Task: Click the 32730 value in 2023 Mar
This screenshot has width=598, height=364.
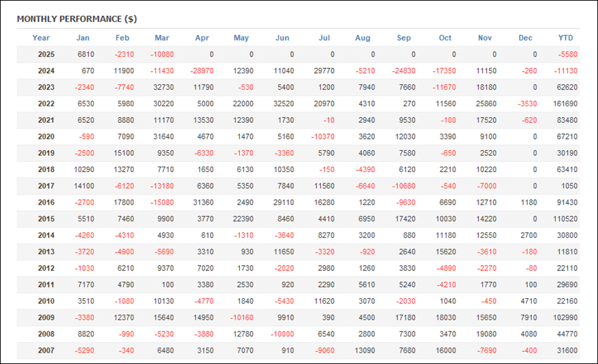Action: click(163, 87)
